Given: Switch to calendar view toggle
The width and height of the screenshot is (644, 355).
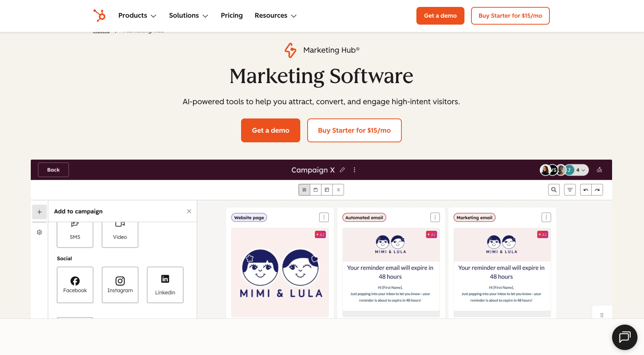Looking at the screenshot, I should point(316,190).
